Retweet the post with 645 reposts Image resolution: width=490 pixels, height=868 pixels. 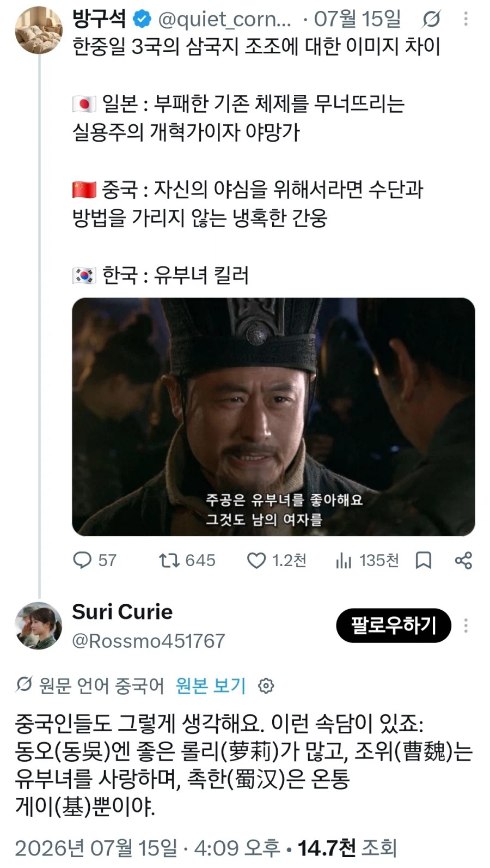click(169, 560)
